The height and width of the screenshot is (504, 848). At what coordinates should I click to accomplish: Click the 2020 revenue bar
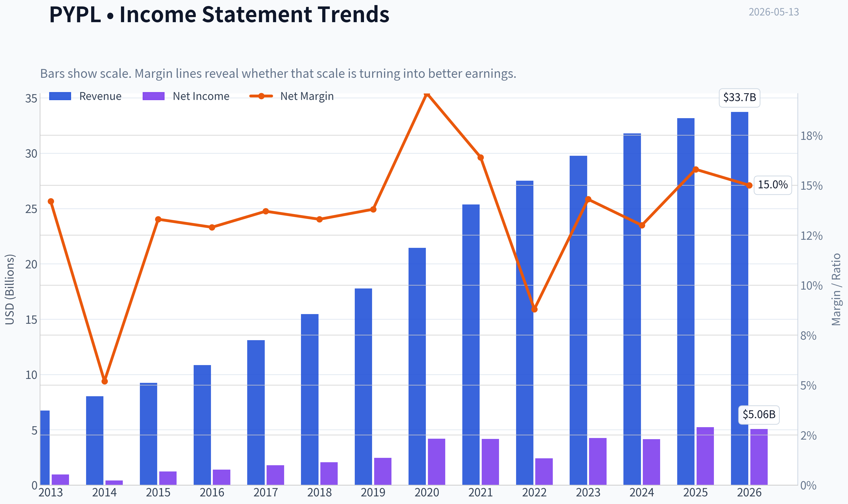tap(417, 366)
